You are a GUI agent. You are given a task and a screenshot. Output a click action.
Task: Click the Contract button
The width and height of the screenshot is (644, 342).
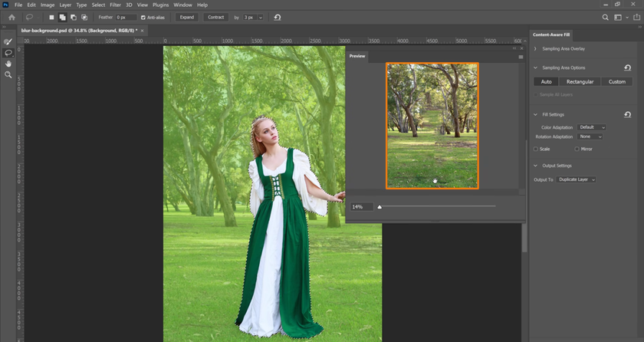click(x=215, y=17)
